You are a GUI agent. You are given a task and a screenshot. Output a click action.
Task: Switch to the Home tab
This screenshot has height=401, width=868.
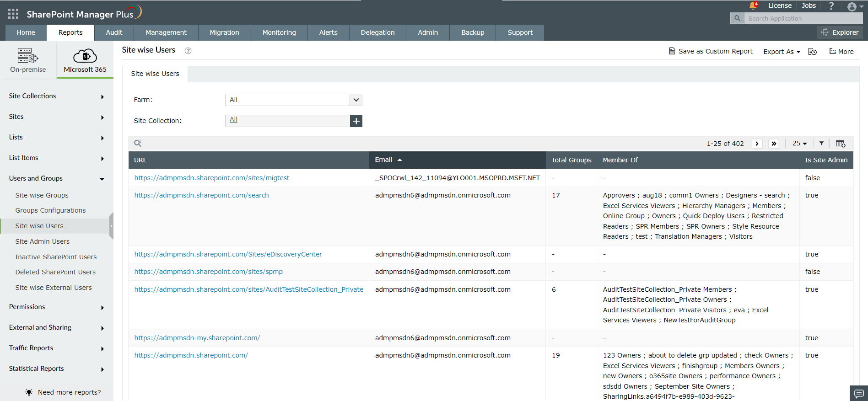pyautogui.click(x=26, y=32)
